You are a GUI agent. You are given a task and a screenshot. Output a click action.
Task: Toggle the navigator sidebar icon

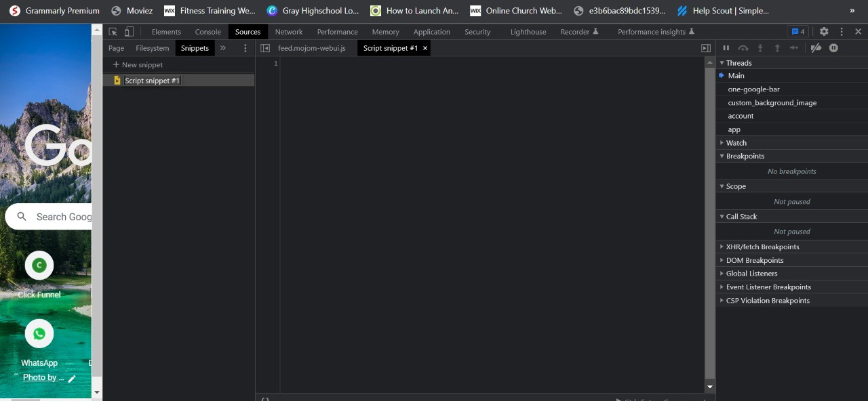click(265, 48)
